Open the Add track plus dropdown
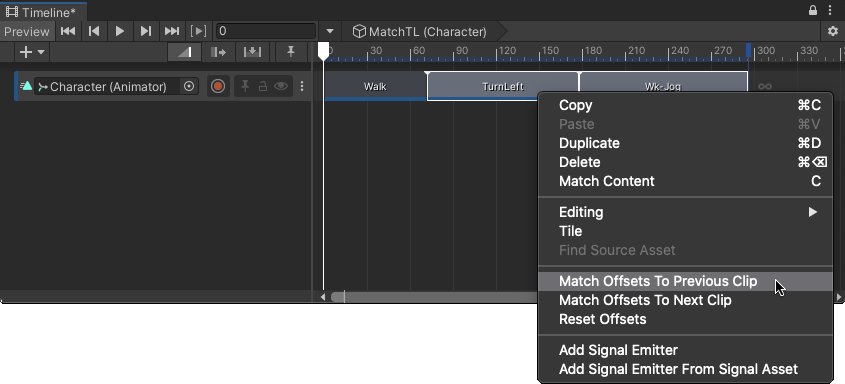 [32, 52]
